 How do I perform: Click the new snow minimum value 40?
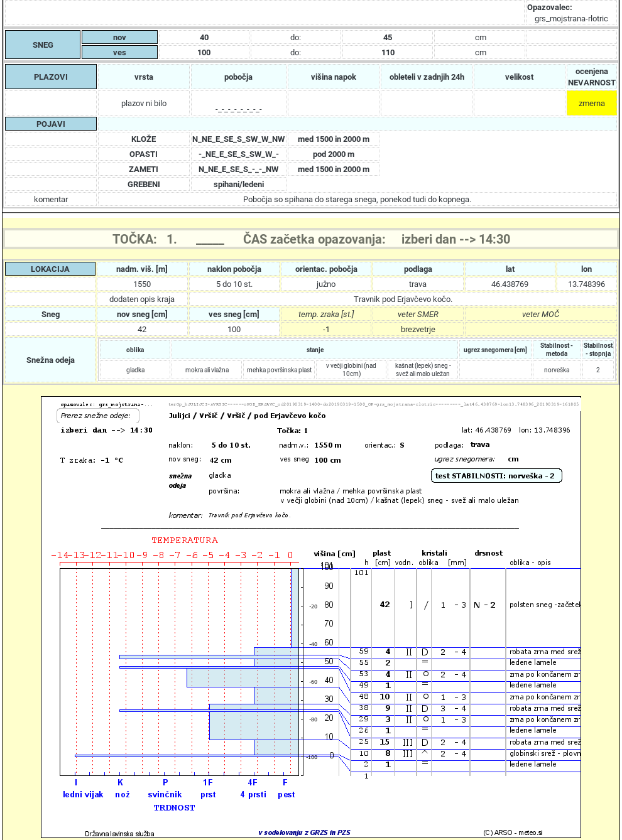[x=204, y=38]
